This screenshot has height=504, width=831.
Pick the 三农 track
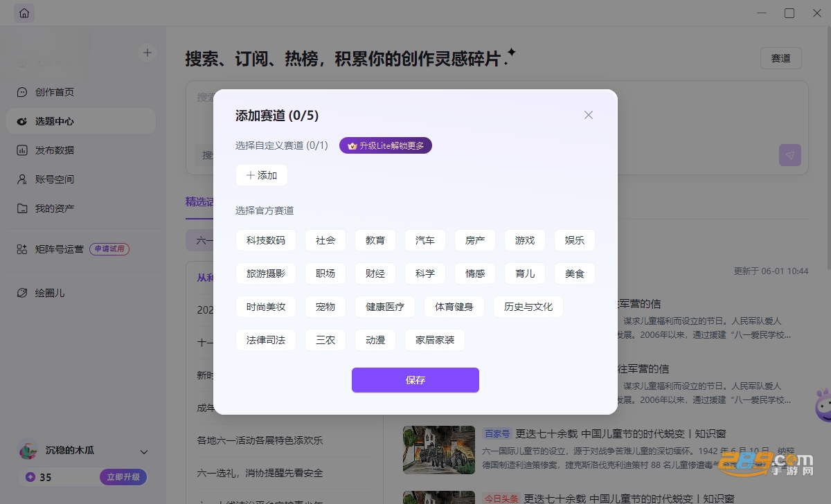325,340
